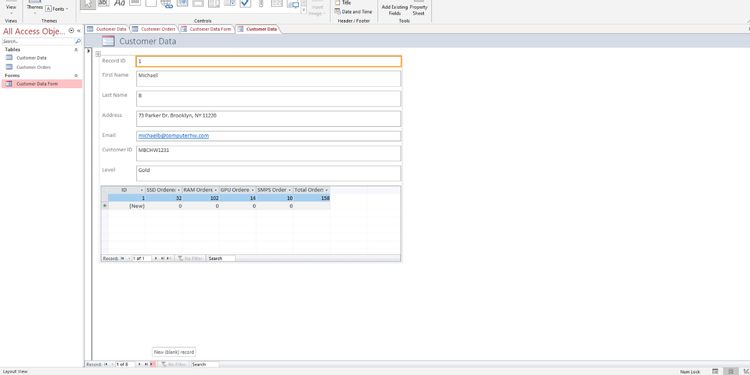Switch to the Customer Data Form tab

point(206,29)
